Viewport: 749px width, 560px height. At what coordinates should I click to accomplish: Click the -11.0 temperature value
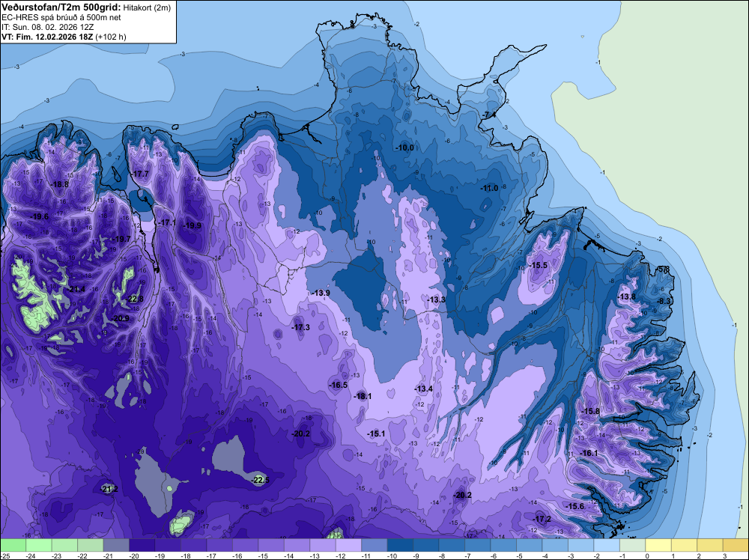point(490,188)
